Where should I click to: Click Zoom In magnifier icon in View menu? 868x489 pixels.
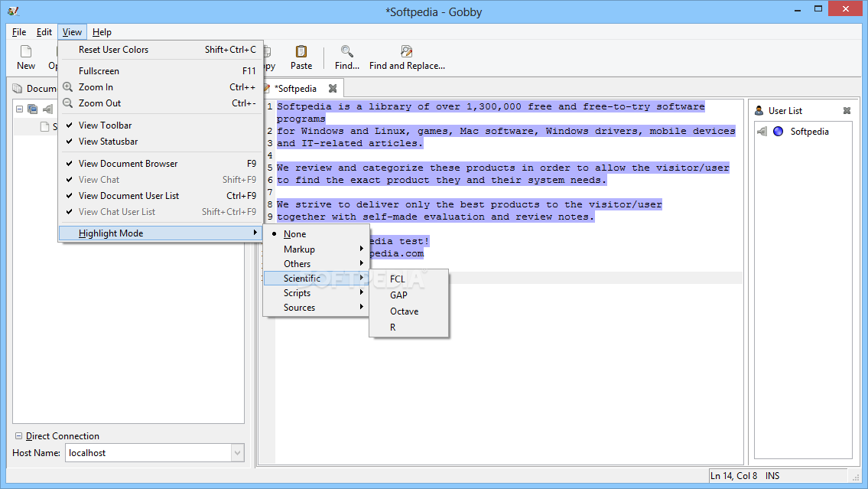point(67,87)
